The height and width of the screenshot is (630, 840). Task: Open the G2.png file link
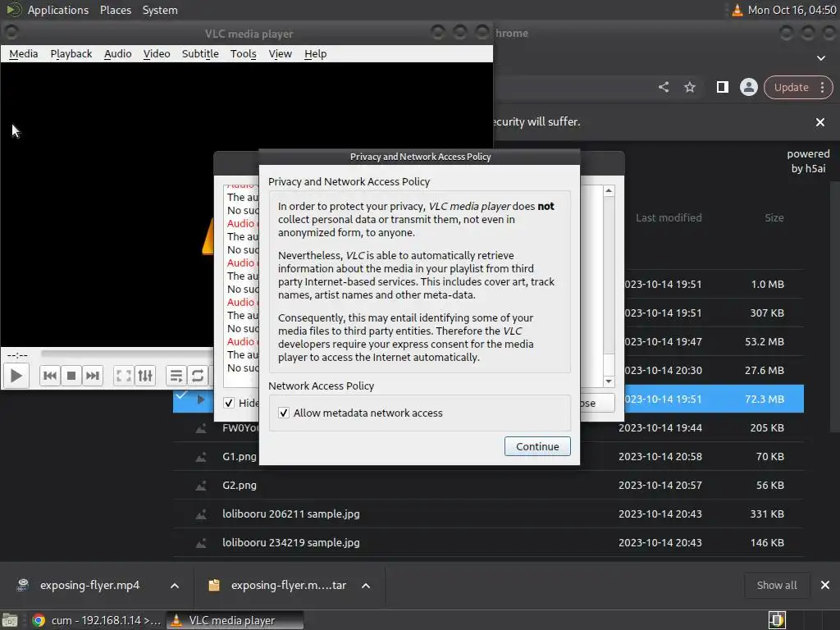[x=240, y=486]
